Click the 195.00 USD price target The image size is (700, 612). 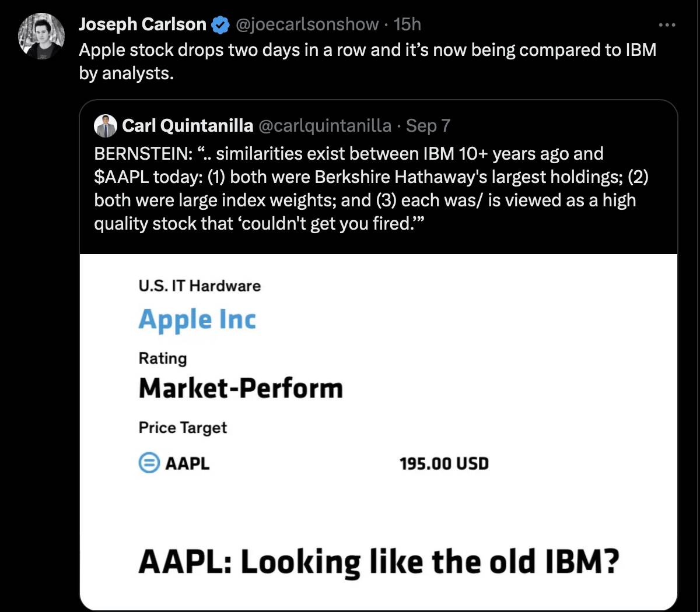pos(444,464)
